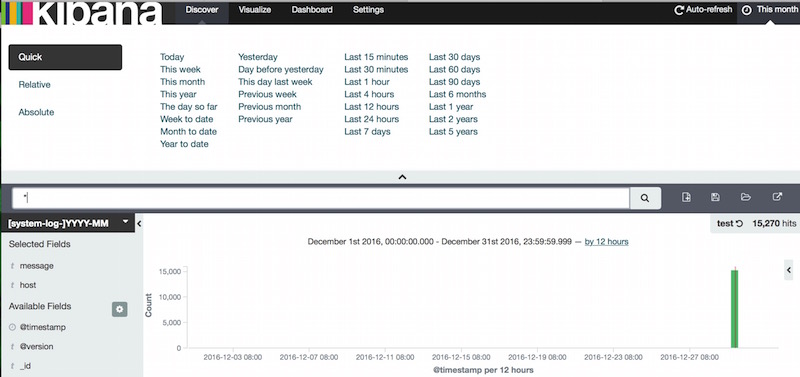The width and height of the screenshot is (800, 377).
Task: Click the green histogram bar
Action: (734, 309)
